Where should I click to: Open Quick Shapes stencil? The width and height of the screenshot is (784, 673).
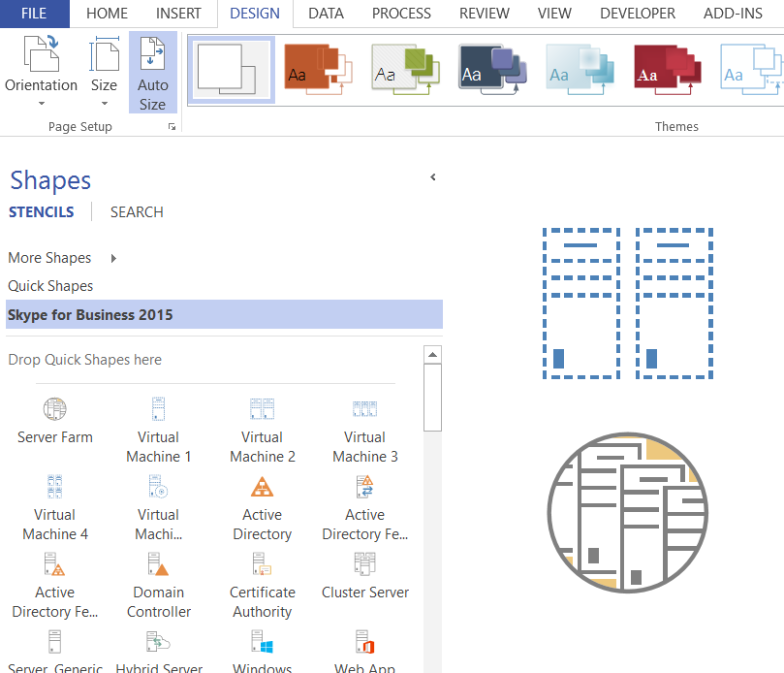50,286
